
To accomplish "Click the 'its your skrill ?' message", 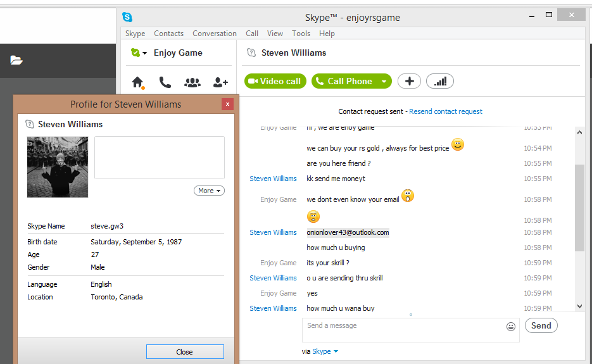I will point(328,263).
